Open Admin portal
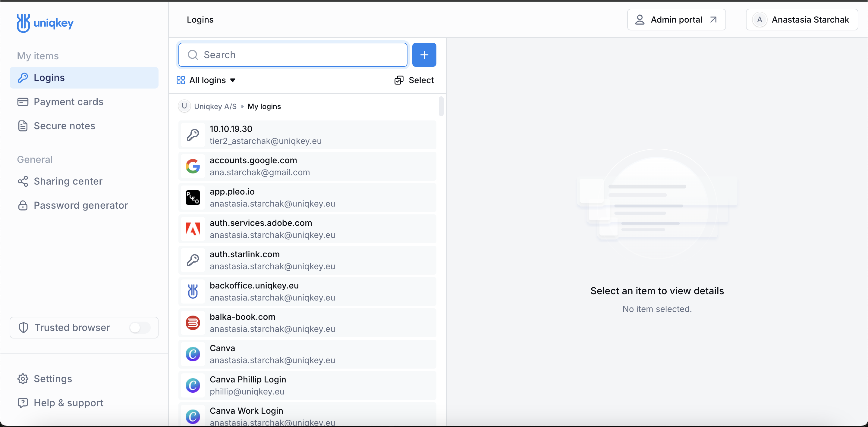Image resolution: width=868 pixels, height=427 pixels. pyautogui.click(x=676, y=20)
